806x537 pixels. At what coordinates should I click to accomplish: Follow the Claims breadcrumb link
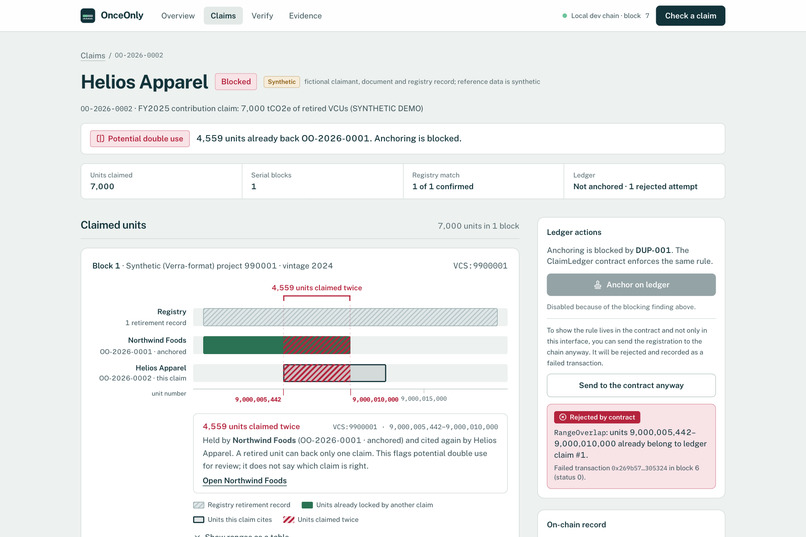[x=93, y=55]
